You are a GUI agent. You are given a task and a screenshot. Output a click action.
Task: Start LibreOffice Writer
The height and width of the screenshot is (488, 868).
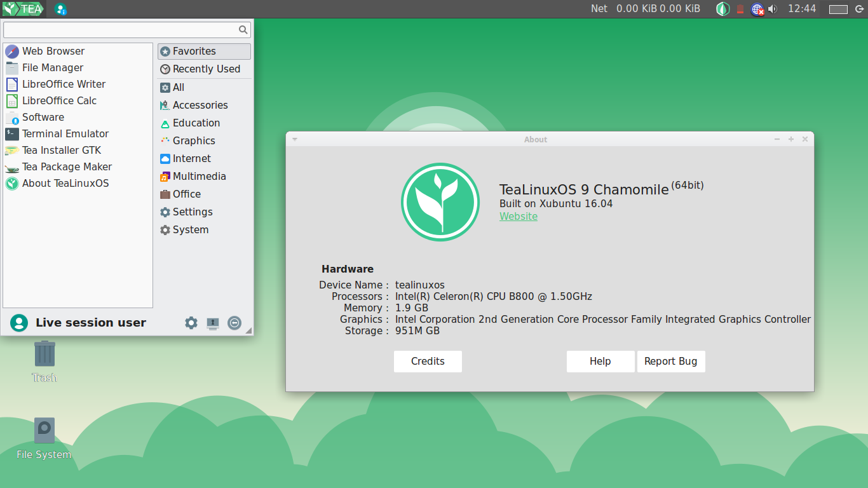pyautogui.click(x=78, y=85)
